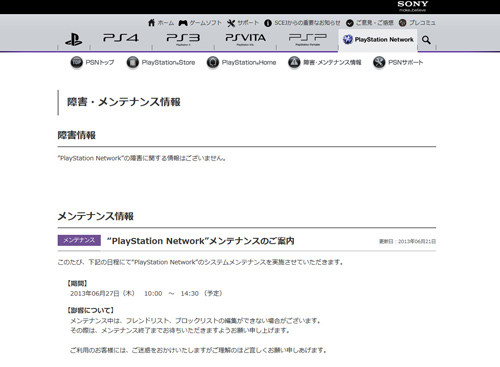Select the PSP tab
500x367 pixels.
coord(308,39)
